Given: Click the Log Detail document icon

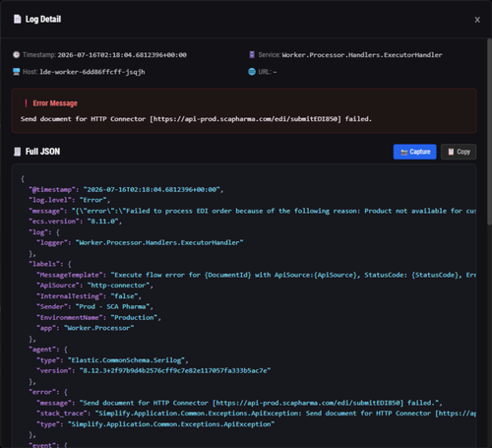Looking at the screenshot, I should click(17, 19).
